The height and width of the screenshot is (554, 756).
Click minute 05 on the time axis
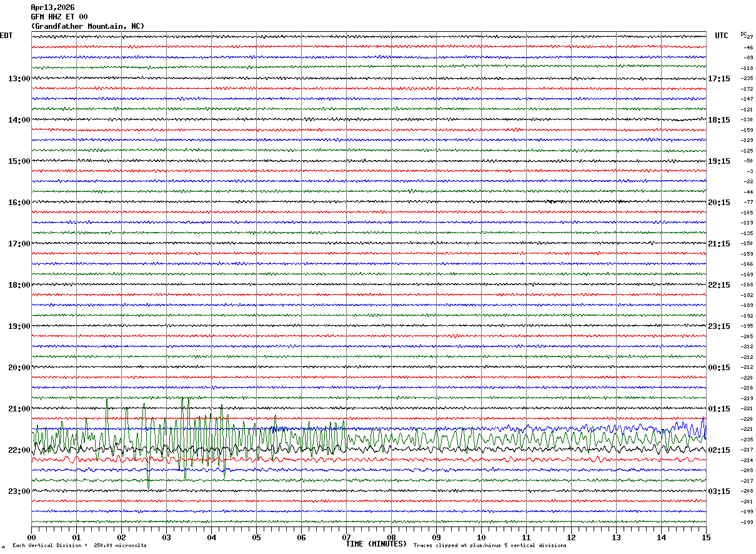256,538
